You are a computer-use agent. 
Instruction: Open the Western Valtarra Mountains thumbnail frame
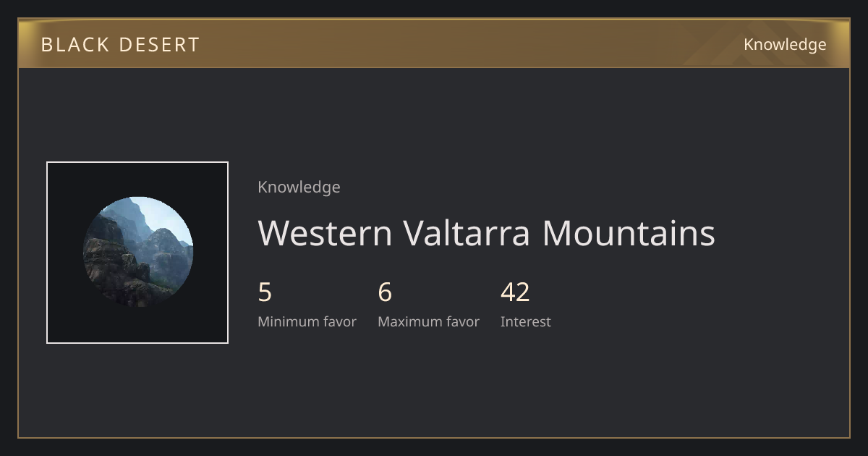click(x=137, y=253)
